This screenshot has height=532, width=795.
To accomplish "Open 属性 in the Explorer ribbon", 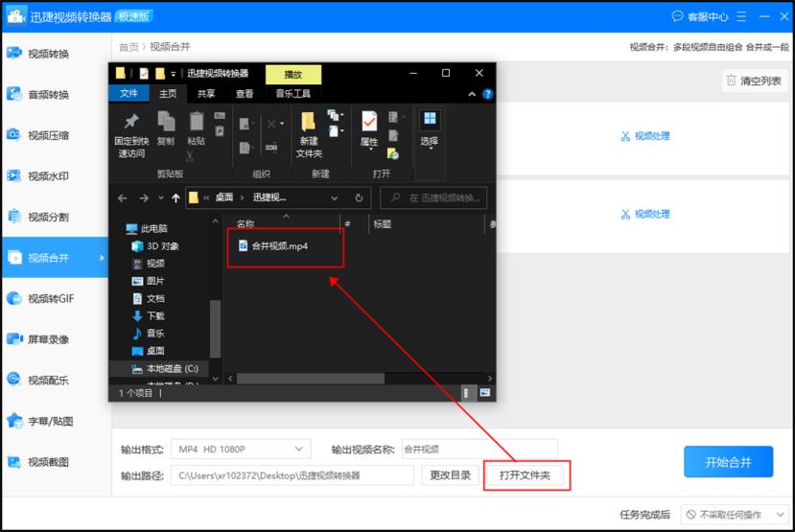I will [369, 122].
